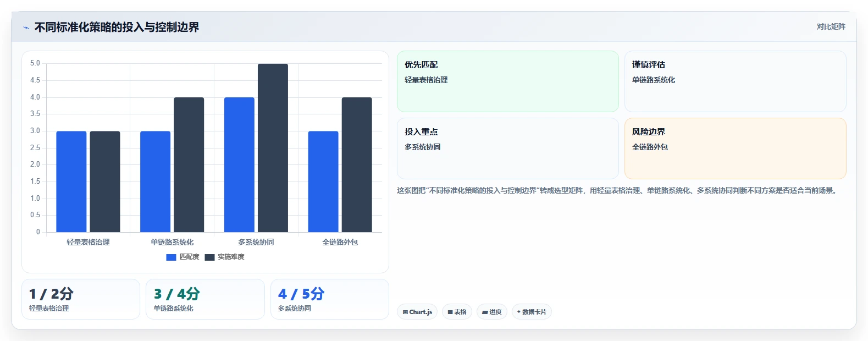Select the 投入重点 card
Screen dimensions: 868x341
click(x=508, y=148)
